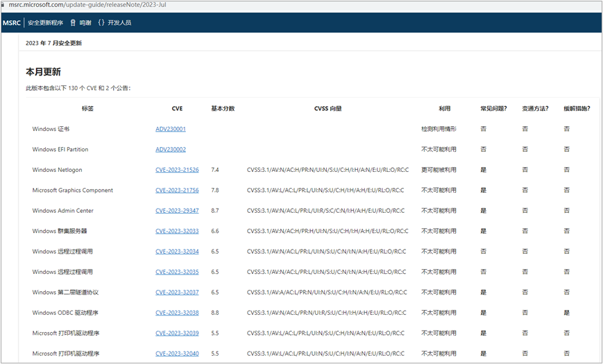Screen dimensions: 603x364
Task: Click the 常见问题? column header
Action: coord(493,109)
